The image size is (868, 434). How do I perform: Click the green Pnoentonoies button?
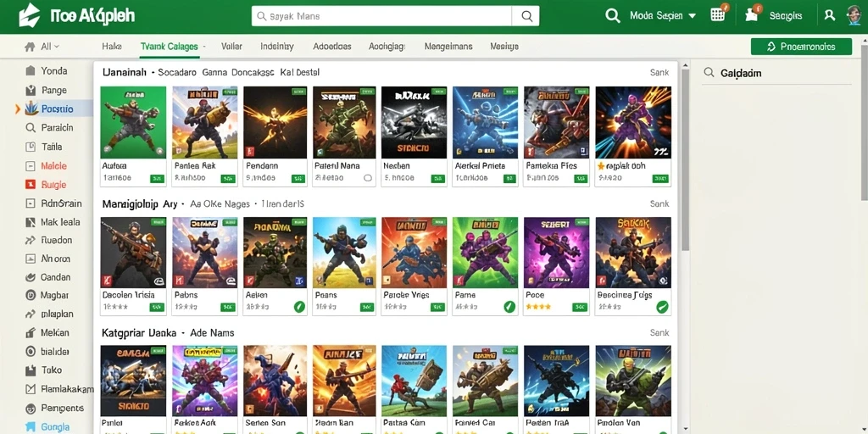[801, 47]
